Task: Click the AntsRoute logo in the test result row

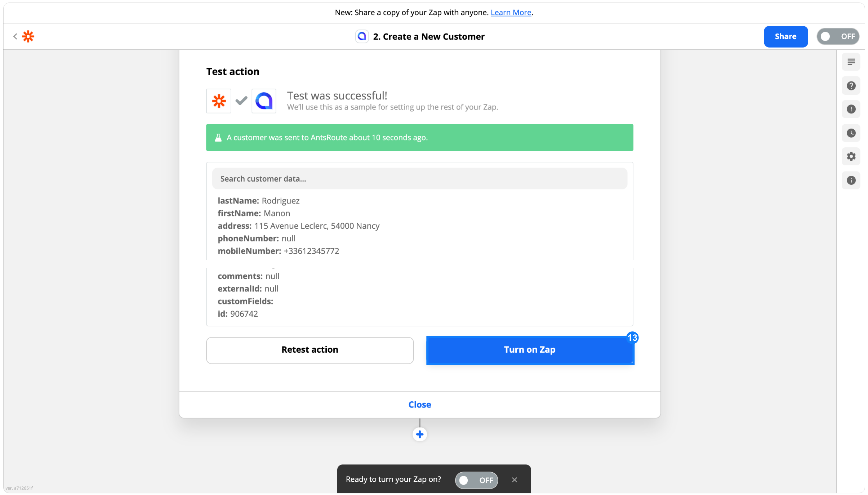Action: (264, 101)
